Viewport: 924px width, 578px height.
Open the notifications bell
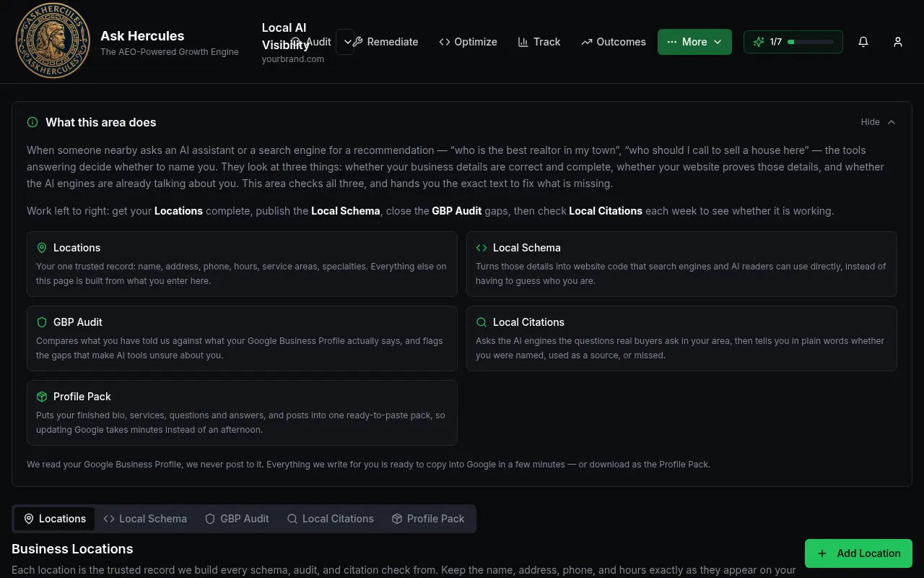863,42
